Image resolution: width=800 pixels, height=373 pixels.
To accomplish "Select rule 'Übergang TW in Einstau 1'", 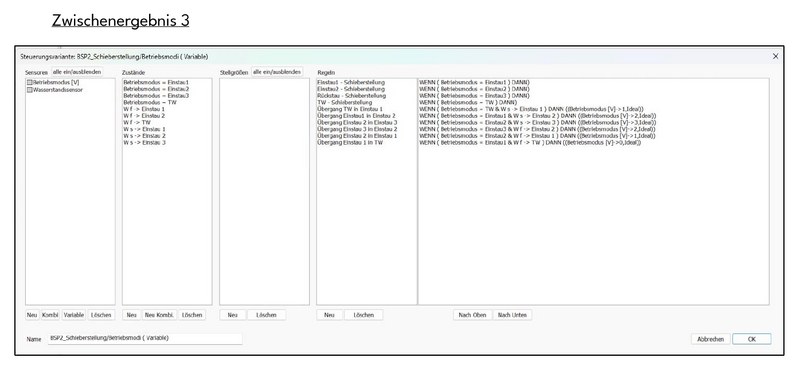I will pyautogui.click(x=349, y=109).
